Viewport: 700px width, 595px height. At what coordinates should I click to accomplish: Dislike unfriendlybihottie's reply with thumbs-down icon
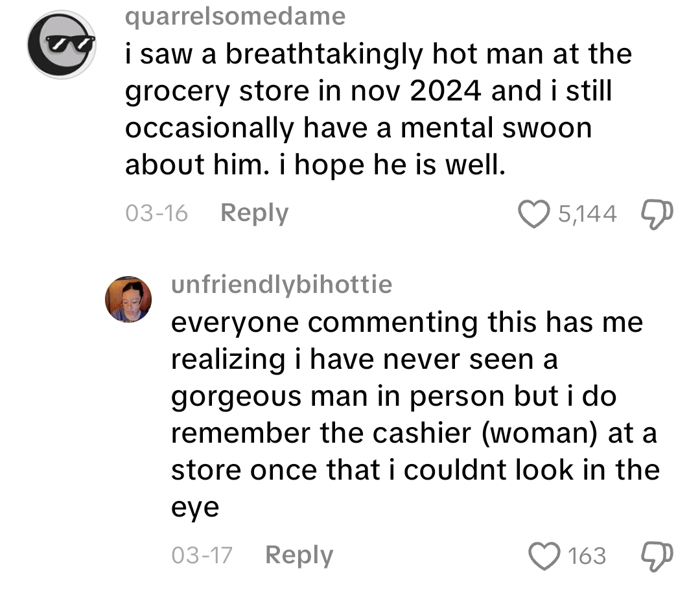657,555
